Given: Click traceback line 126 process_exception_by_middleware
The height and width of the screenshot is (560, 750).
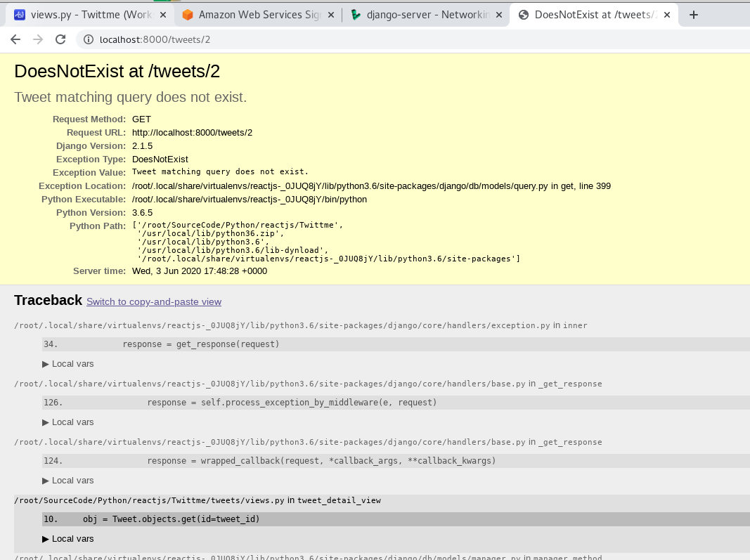Looking at the screenshot, I should (x=396, y=403).
